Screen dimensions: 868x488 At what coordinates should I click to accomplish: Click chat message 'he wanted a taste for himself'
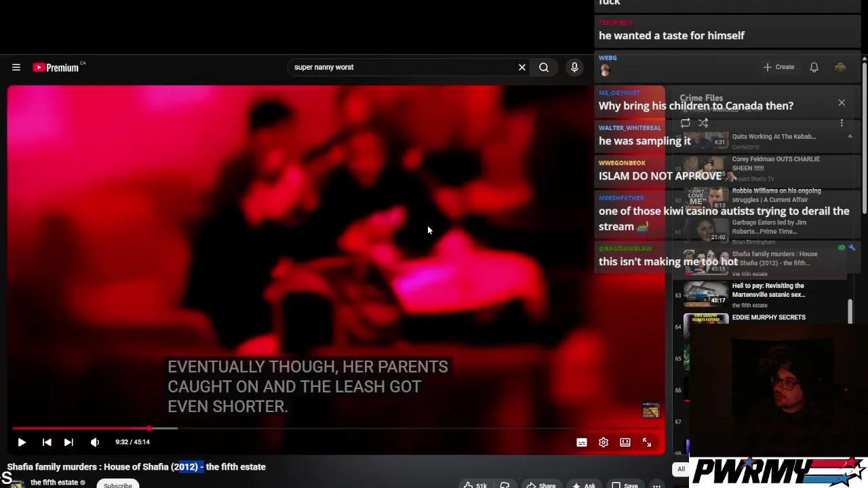tap(671, 35)
